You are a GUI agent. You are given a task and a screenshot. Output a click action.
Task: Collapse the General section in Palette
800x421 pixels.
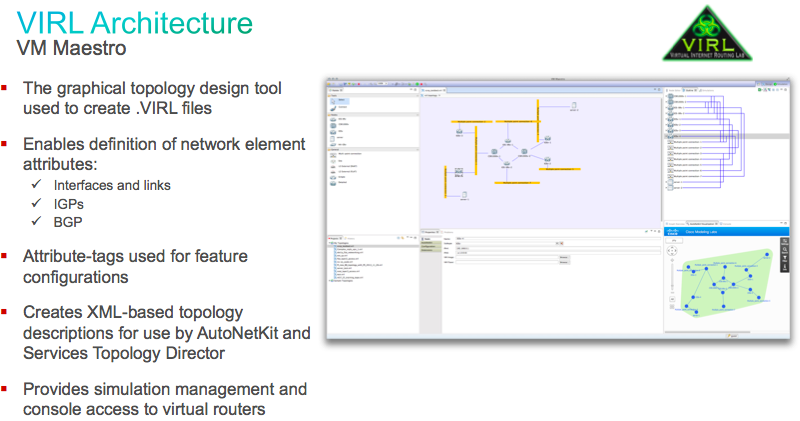click(x=417, y=150)
